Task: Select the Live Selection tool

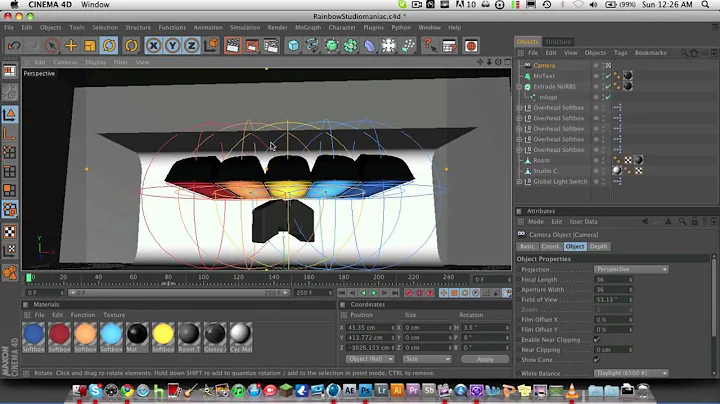Action: 52,45
